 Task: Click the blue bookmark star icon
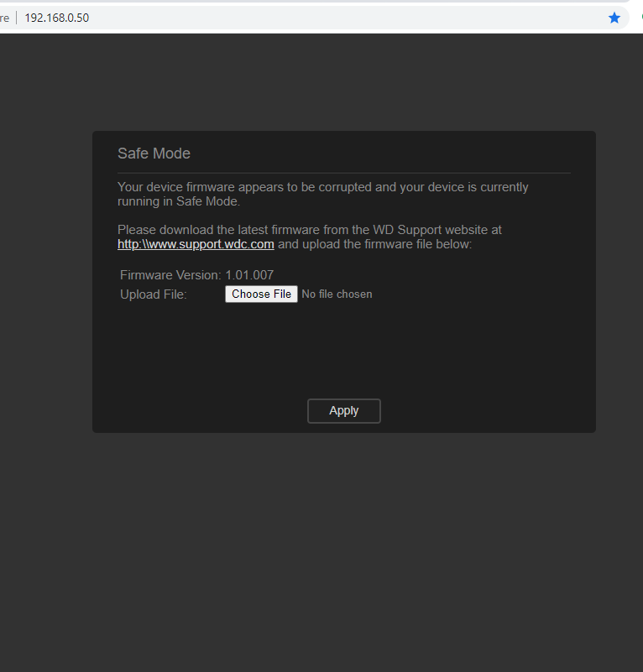point(614,18)
